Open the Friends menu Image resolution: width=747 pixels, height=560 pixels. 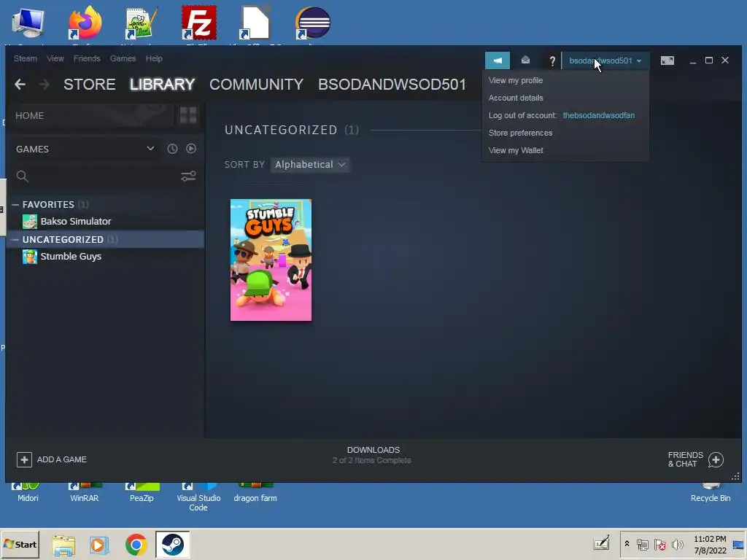tap(87, 58)
